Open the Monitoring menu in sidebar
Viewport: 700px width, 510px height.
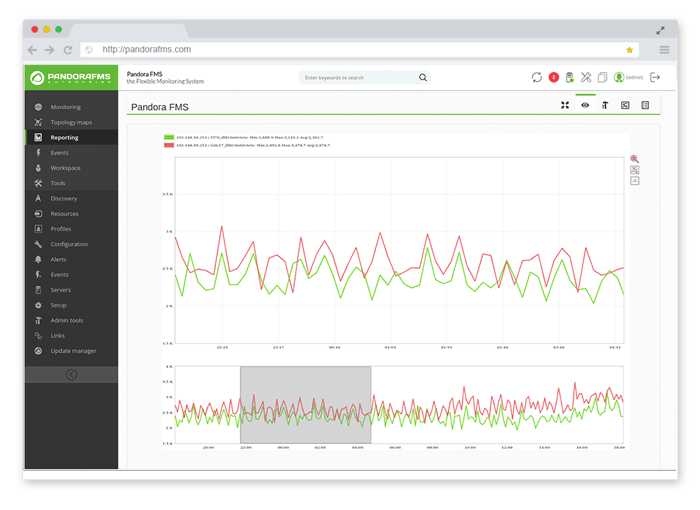(71, 107)
